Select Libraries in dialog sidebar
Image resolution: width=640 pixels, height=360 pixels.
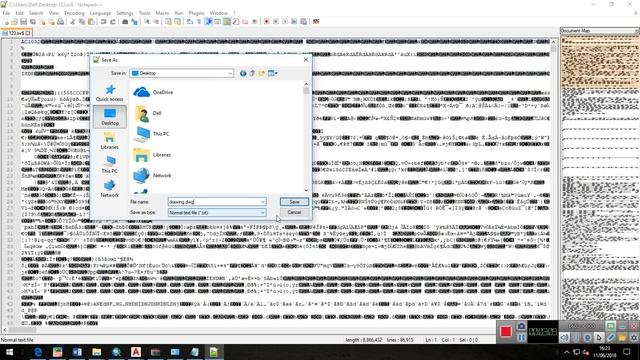109,141
